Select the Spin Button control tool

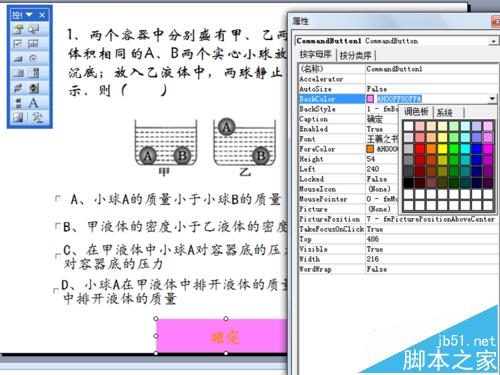[34, 88]
